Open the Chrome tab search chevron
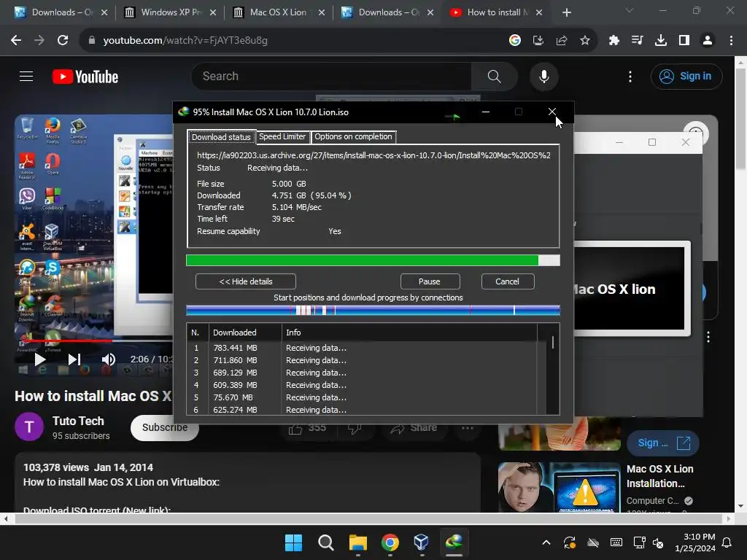This screenshot has height=560, width=747. point(630,10)
